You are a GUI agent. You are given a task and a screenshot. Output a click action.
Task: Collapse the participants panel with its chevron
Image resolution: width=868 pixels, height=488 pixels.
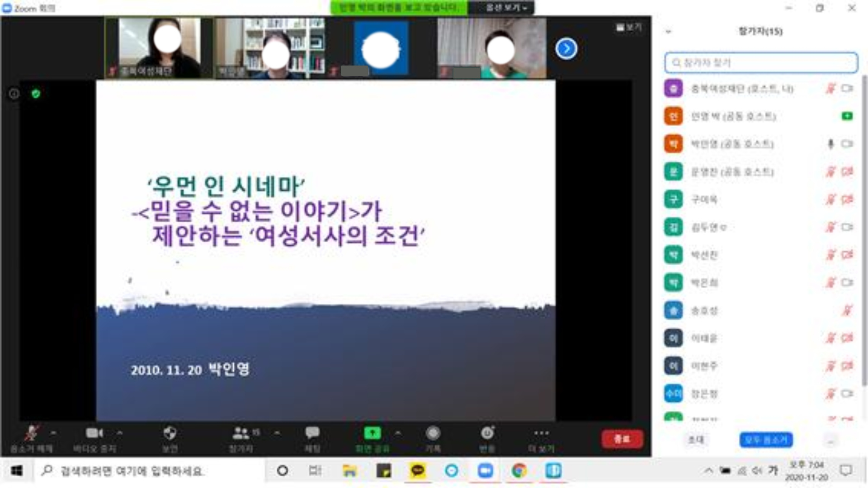(668, 31)
